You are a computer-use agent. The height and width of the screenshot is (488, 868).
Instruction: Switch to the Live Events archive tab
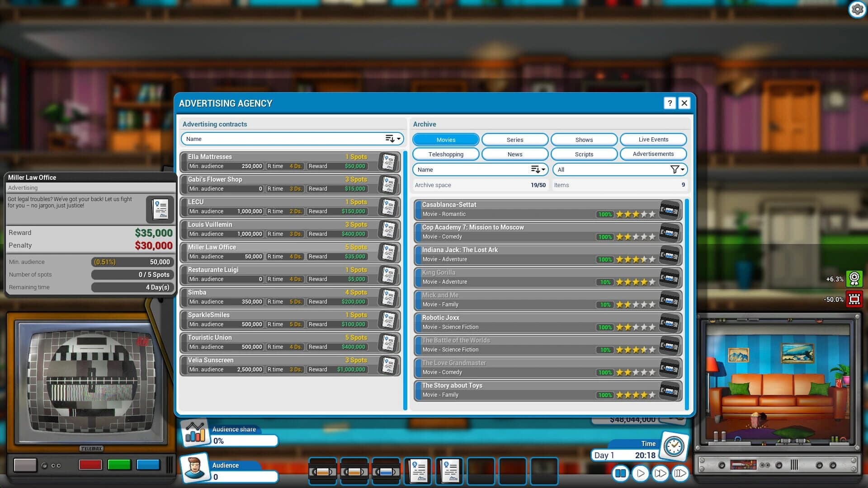653,139
